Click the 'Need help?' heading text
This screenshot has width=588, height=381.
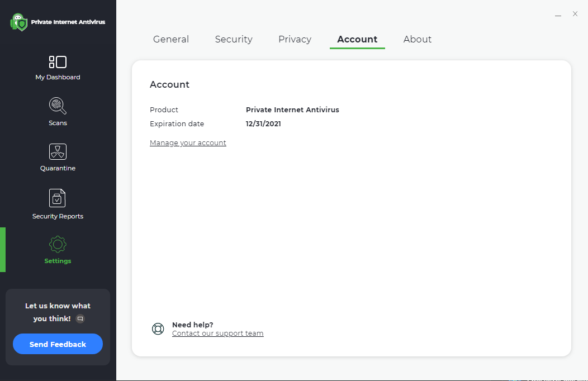pyautogui.click(x=192, y=325)
